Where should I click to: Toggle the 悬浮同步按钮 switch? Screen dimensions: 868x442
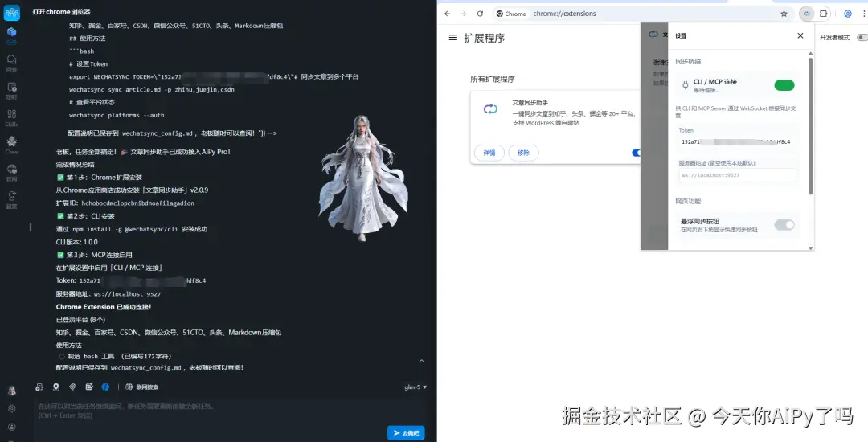(784, 224)
